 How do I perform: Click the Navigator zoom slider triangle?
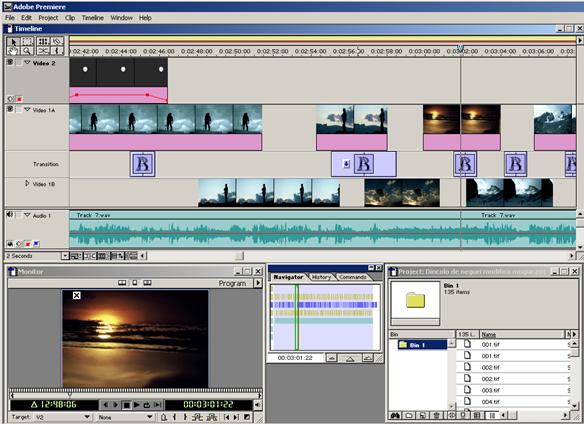point(350,359)
